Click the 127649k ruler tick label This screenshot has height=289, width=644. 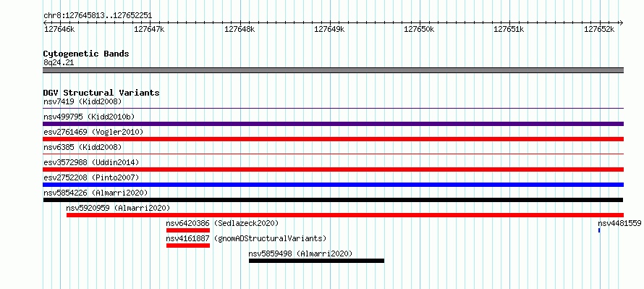329,30
